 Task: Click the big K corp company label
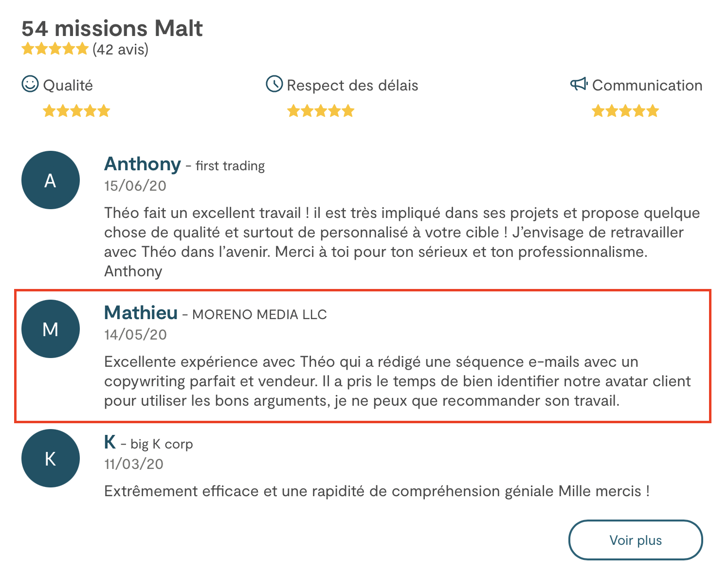(162, 444)
